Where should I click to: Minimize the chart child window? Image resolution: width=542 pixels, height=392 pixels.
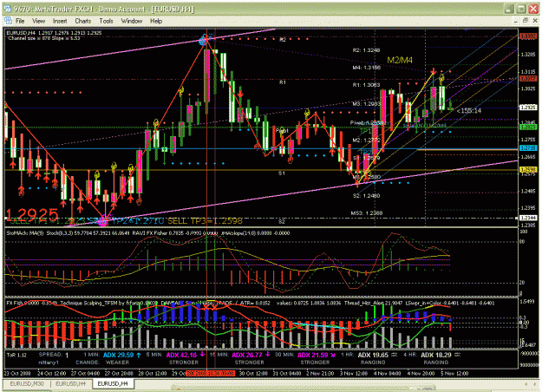pos(515,21)
